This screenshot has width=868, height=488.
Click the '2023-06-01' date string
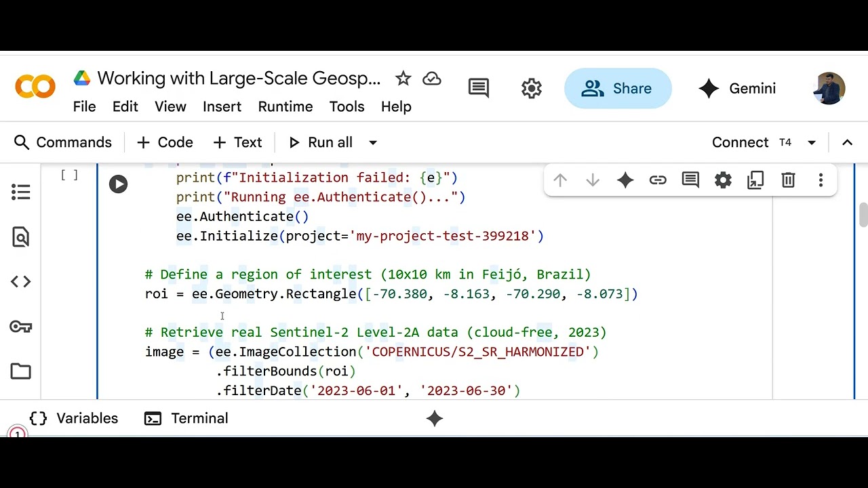pos(356,390)
